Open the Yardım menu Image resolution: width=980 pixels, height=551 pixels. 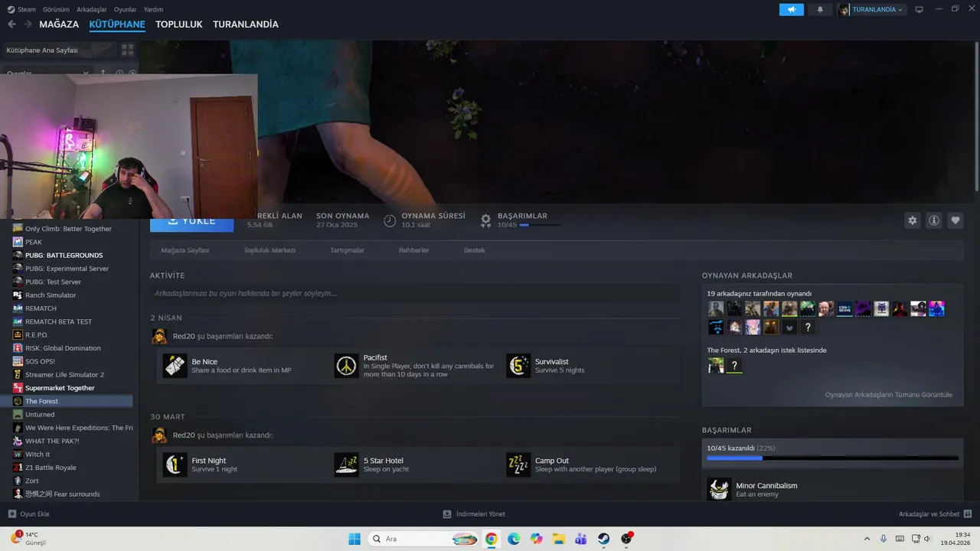click(154, 9)
